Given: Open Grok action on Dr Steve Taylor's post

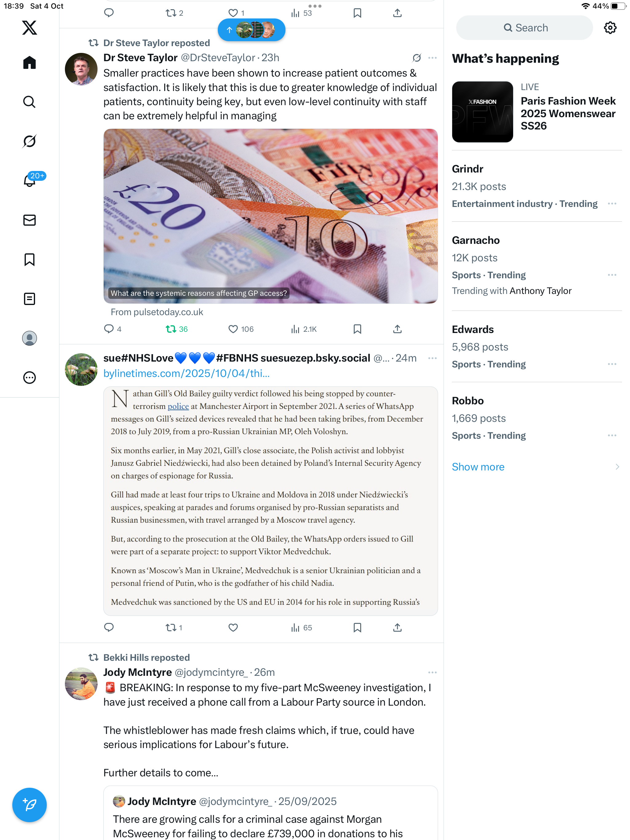Looking at the screenshot, I should pyautogui.click(x=417, y=58).
